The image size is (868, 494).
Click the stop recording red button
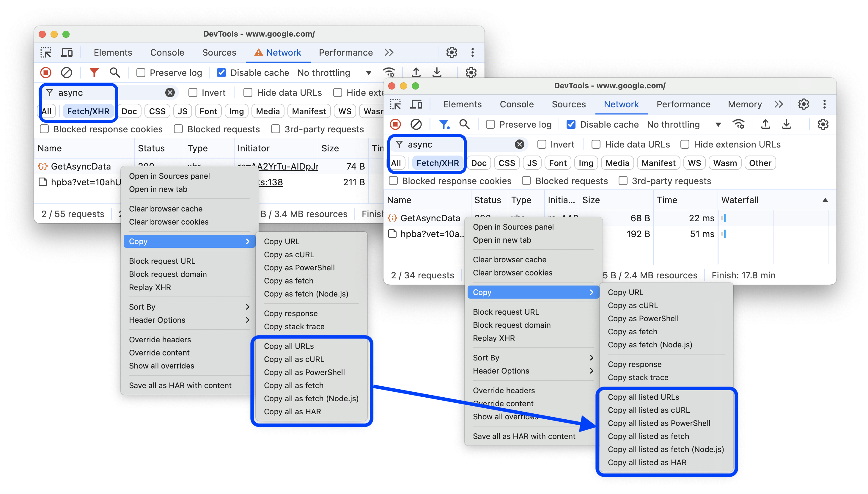[46, 73]
